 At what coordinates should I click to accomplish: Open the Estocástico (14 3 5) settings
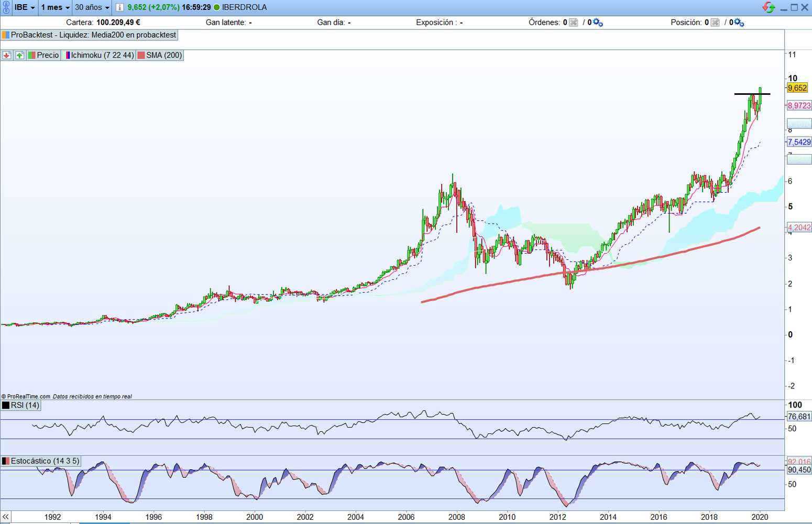pyautogui.click(x=41, y=461)
